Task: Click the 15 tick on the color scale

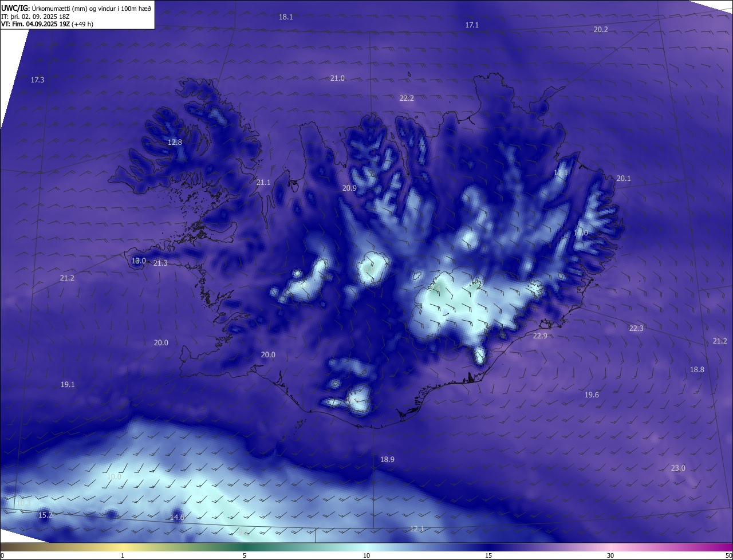Action: point(488,555)
